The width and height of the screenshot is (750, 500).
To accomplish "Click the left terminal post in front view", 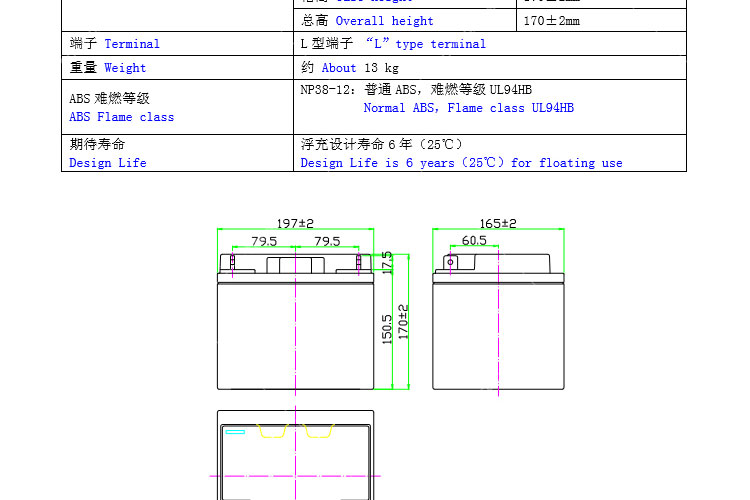I will (233, 263).
